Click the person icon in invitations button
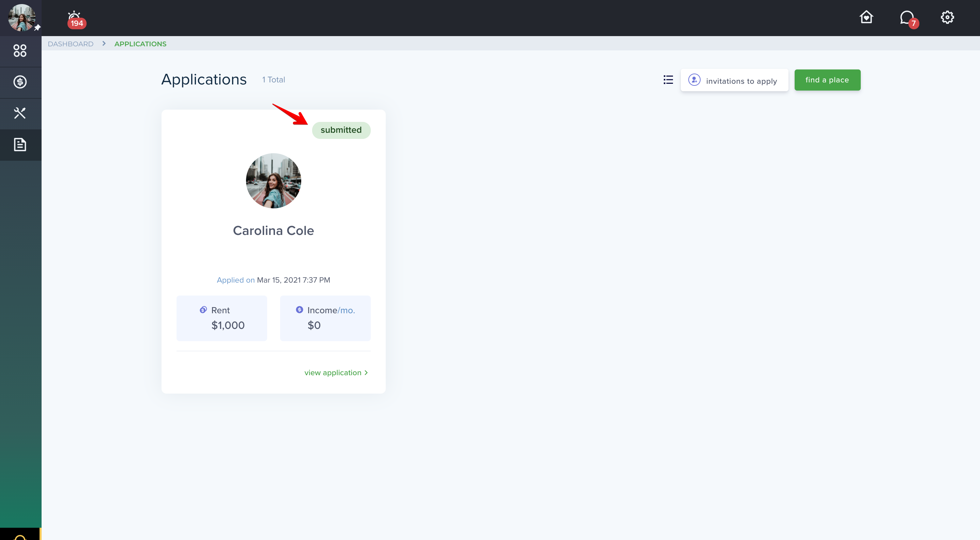The height and width of the screenshot is (540, 980). [694, 80]
